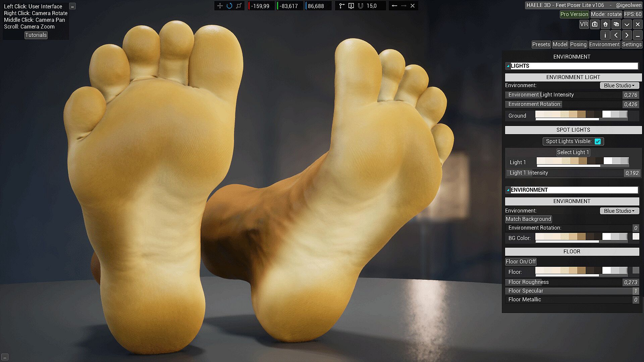
Task: Toggle the square beside BG Color
Action: pyautogui.click(x=636, y=237)
